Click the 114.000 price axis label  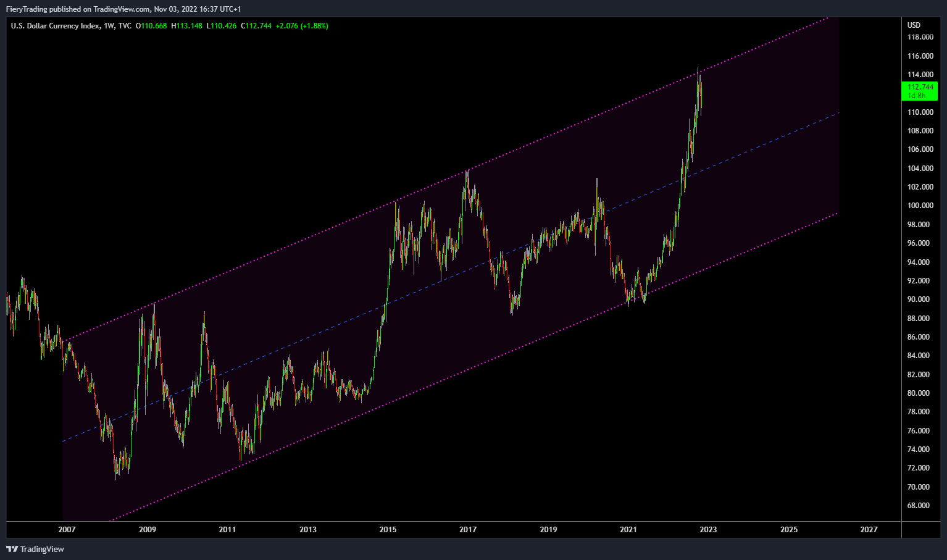(x=920, y=75)
